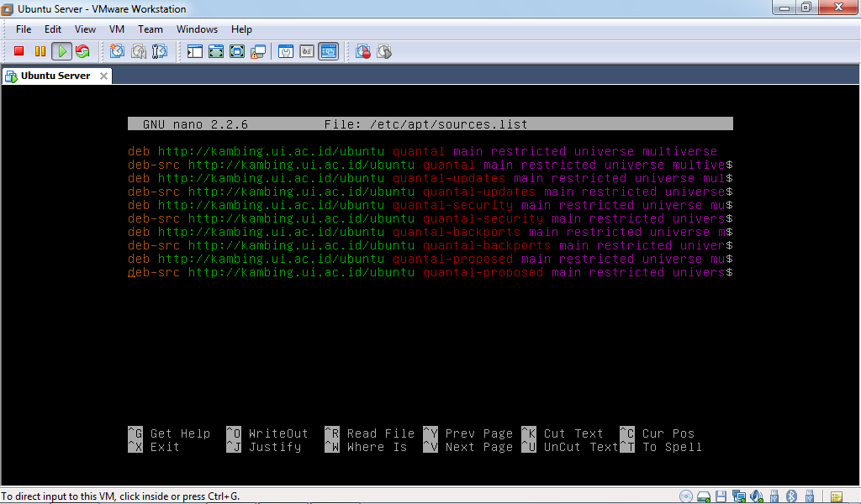Open the message log note icon
This screenshot has height=504, width=861.
(837, 497)
